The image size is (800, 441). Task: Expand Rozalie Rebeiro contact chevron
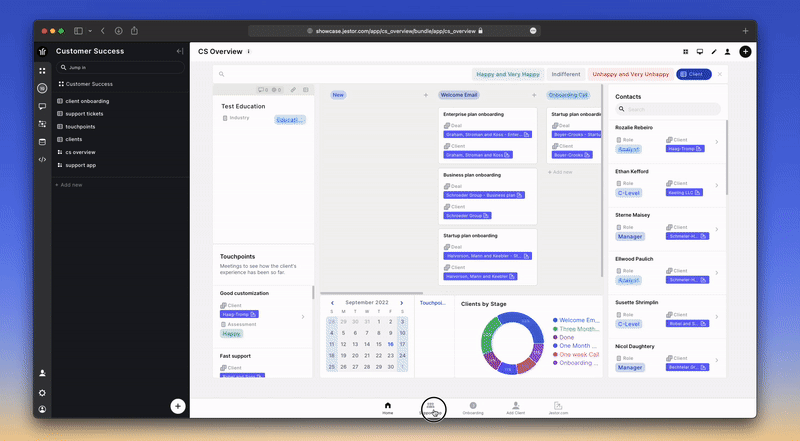[715, 142]
